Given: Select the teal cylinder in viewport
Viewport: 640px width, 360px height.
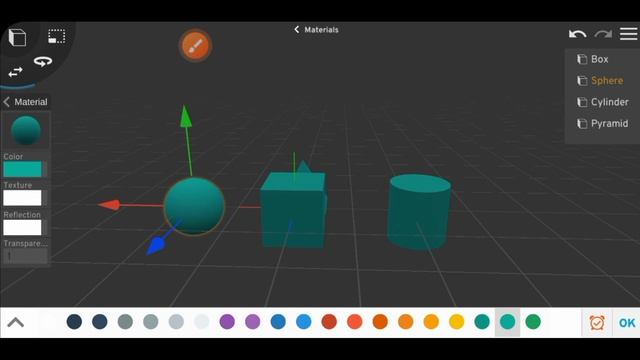Looking at the screenshot, I should pos(419,211).
